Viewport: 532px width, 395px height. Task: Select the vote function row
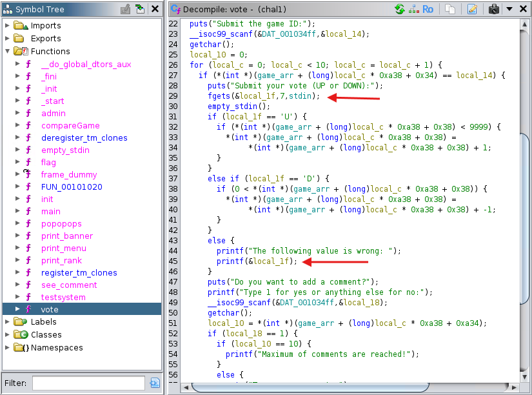click(82, 309)
